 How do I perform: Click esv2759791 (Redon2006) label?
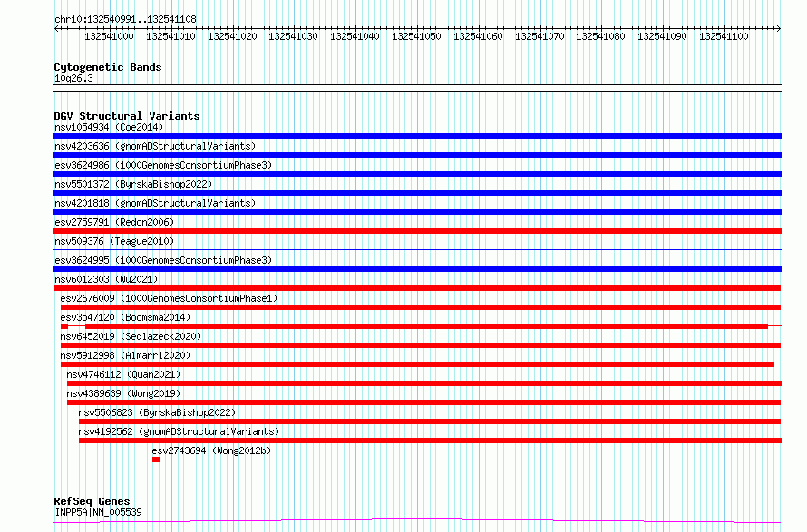[x=114, y=222]
